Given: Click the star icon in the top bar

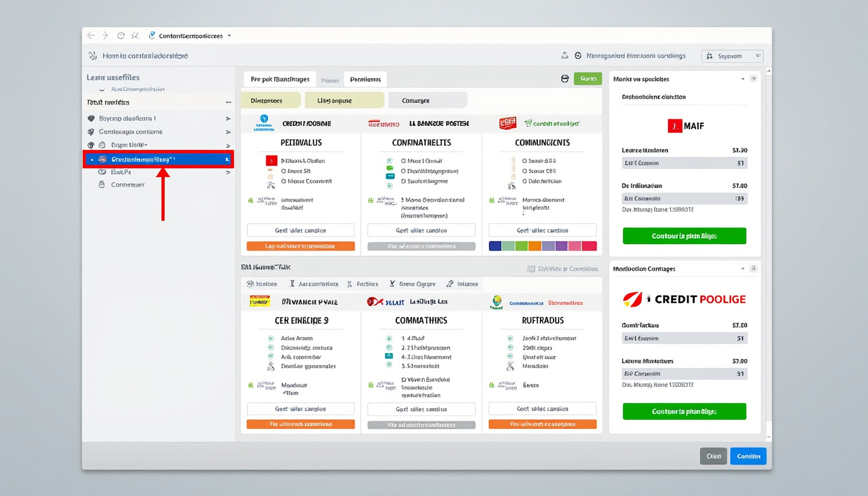Looking at the screenshot, I should (x=135, y=36).
